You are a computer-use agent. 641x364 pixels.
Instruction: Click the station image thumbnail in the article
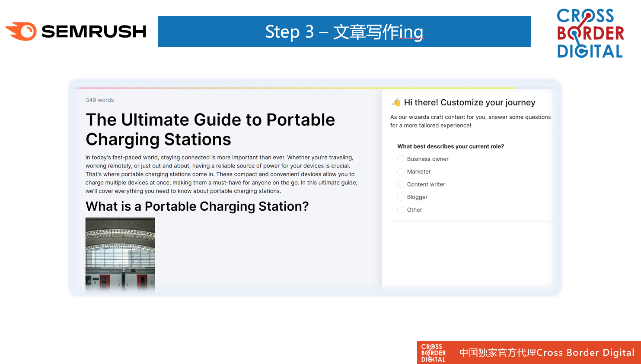point(120,254)
